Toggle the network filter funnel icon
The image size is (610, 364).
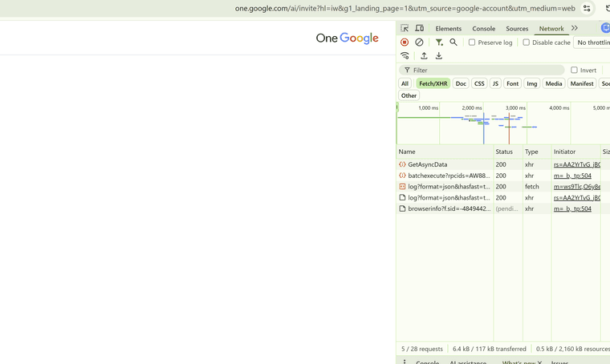[439, 42]
